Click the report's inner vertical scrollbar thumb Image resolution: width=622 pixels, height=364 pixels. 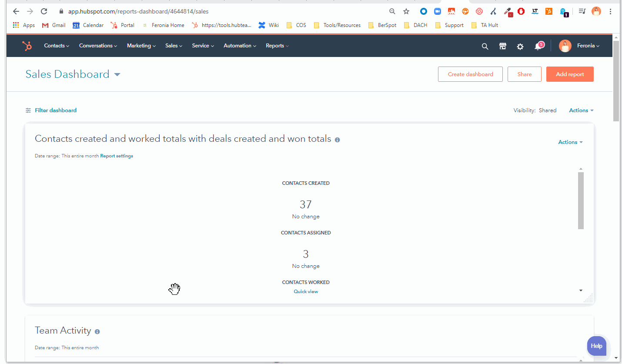[581, 200]
